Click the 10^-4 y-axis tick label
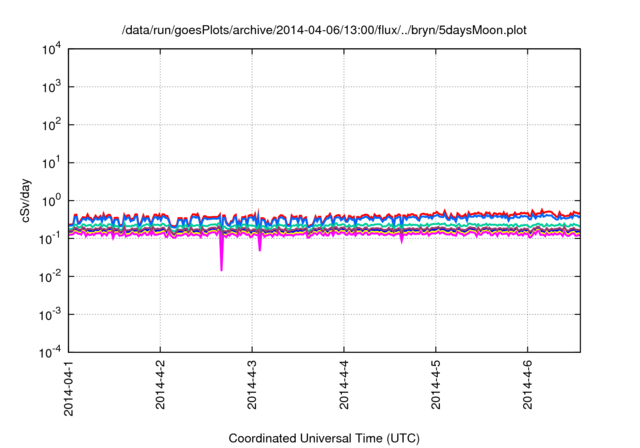 click(x=51, y=352)
